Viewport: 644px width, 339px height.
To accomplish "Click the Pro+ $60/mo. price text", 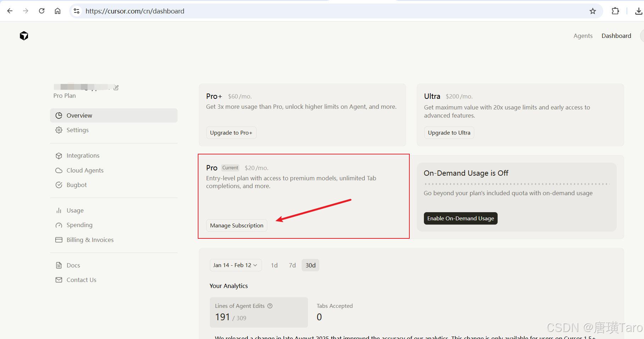I will (x=240, y=96).
